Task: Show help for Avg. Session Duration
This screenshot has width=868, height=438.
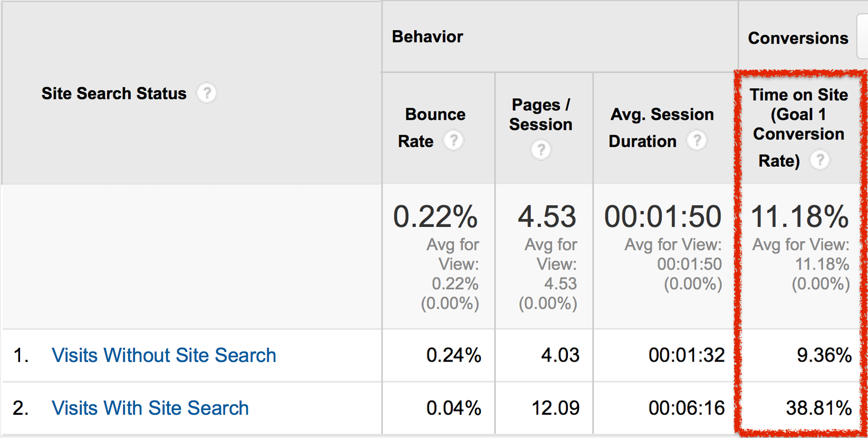Action: coord(697,141)
